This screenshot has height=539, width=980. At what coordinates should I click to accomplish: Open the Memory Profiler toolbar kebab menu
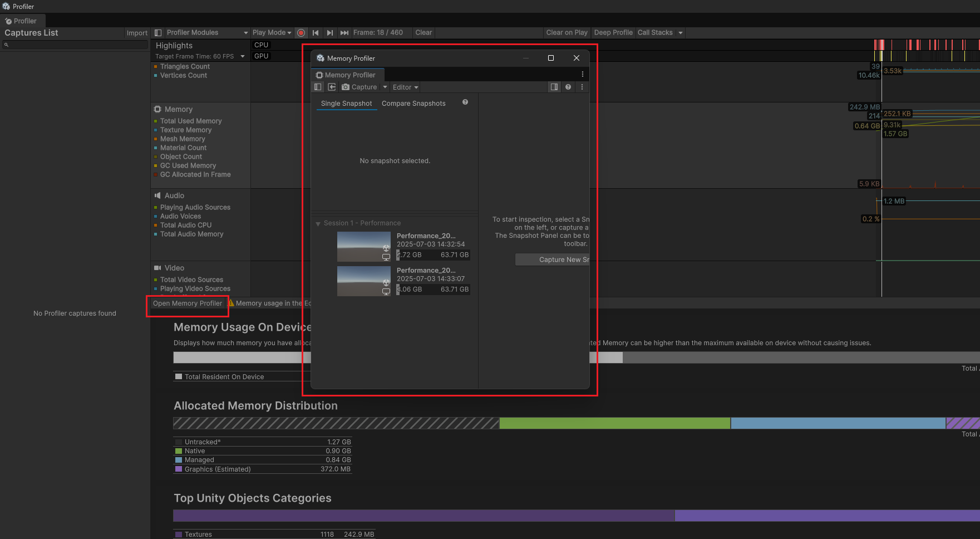click(582, 87)
